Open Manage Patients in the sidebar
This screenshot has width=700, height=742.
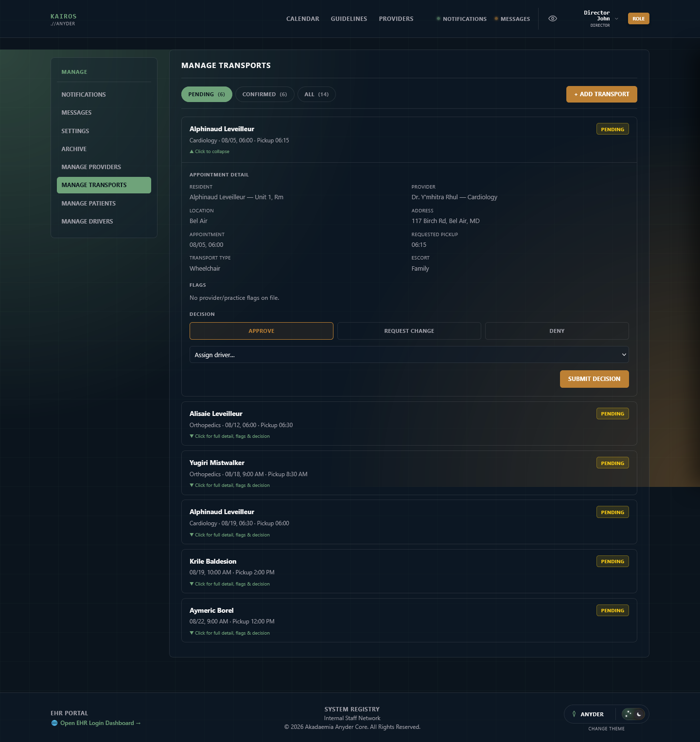(104, 204)
